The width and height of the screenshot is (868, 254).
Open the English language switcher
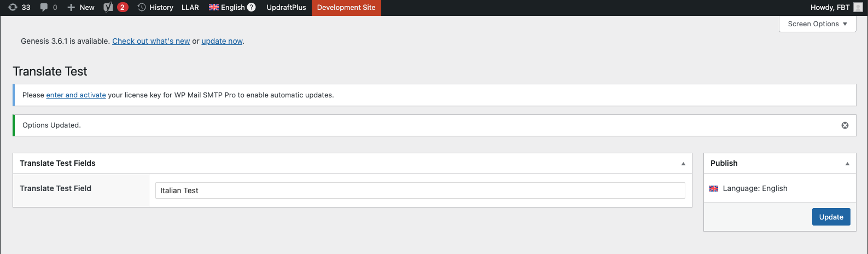point(227,8)
